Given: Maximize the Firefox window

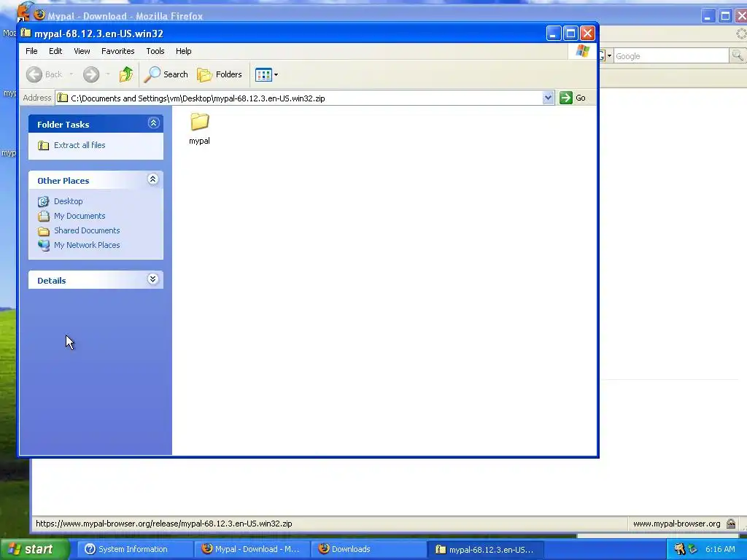Looking at the screenshot, I should tap(725, 17).
